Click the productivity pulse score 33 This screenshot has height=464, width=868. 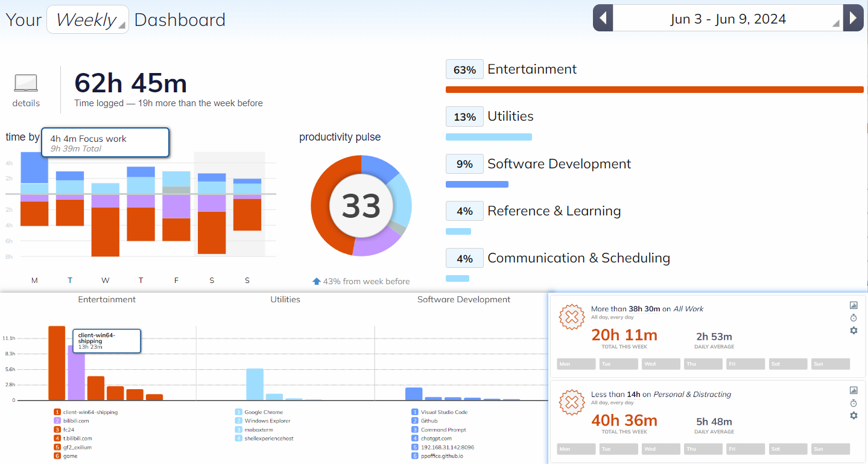pyautogui.click(x=361, y=206)
